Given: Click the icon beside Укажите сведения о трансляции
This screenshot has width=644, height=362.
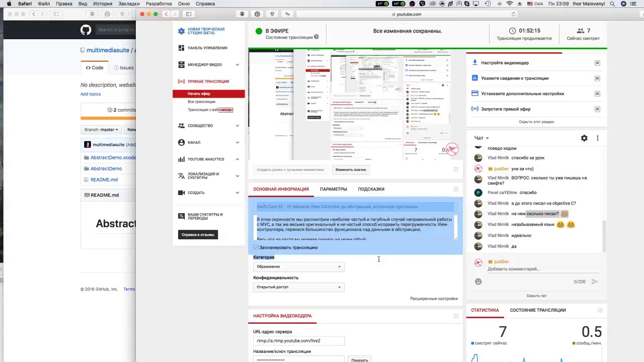Looking at the screenshot, I should tap(474, 78).
